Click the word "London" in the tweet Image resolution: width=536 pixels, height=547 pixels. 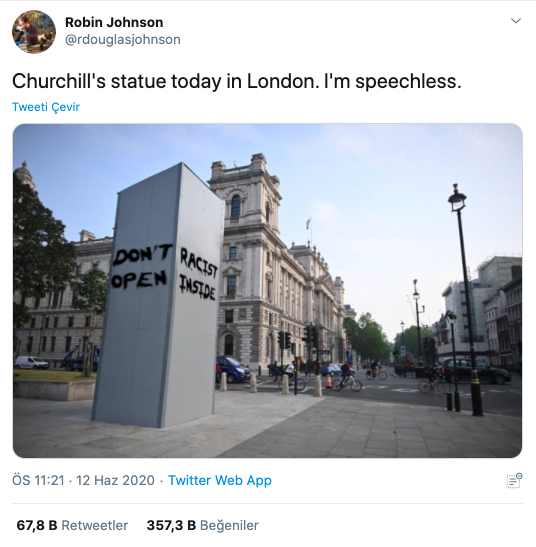[282, 81]
